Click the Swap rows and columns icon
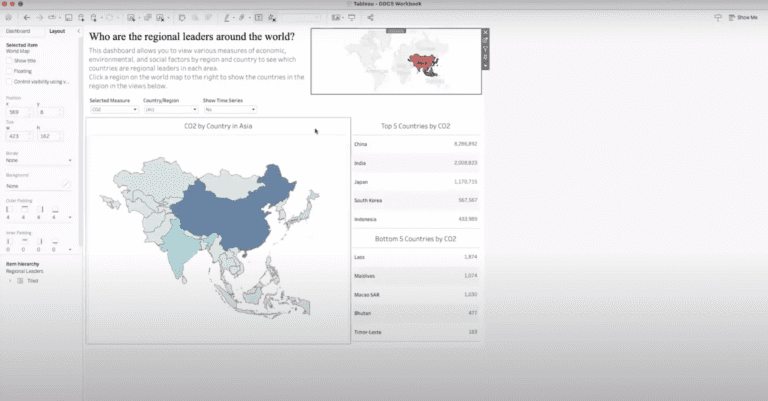Viewport: 768px width, 401px height. (x=182, y=18)
